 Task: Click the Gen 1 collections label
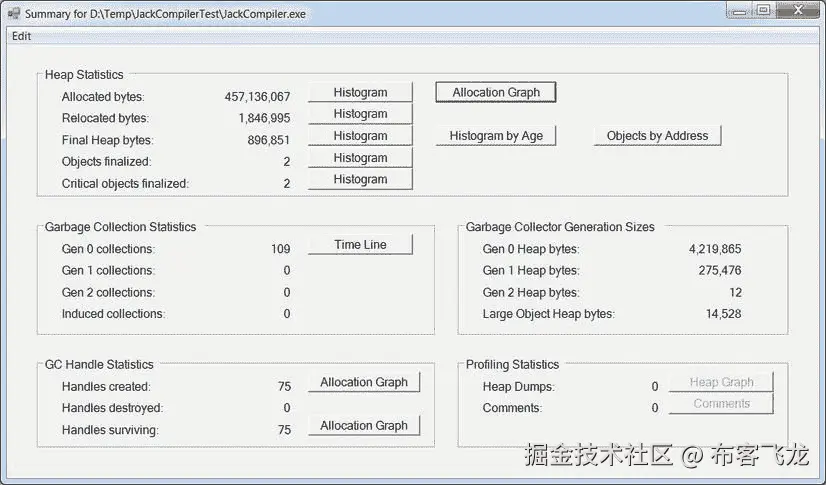(x=108, y=271)
